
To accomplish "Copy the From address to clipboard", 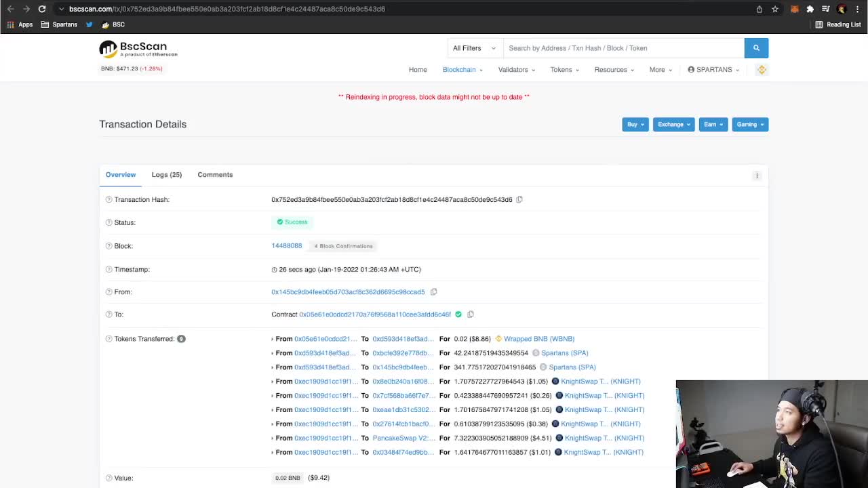I will [434, 292].
